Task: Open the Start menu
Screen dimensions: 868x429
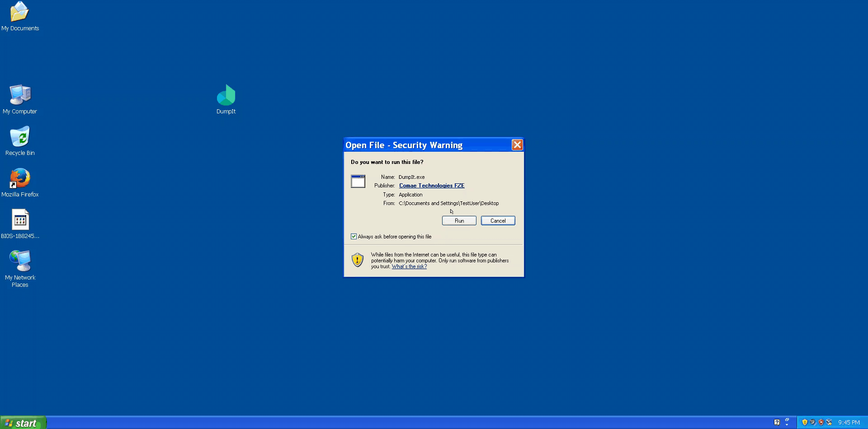Action: 23,423
